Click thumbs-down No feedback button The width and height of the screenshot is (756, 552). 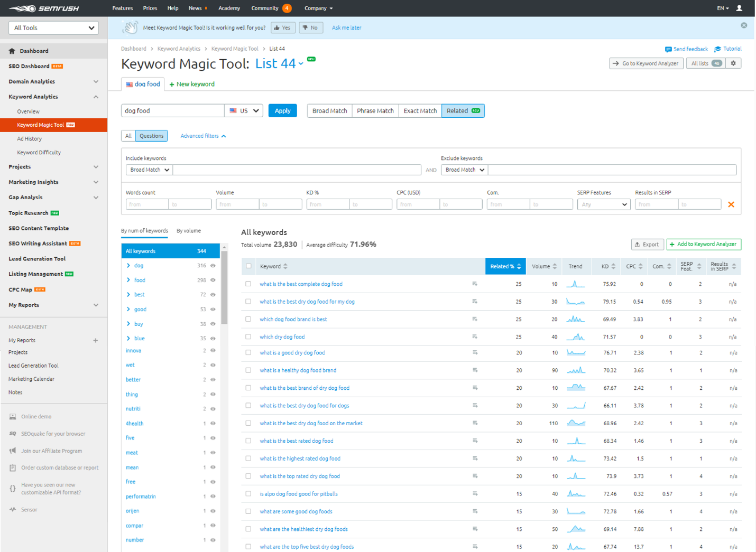pos(310,28)
